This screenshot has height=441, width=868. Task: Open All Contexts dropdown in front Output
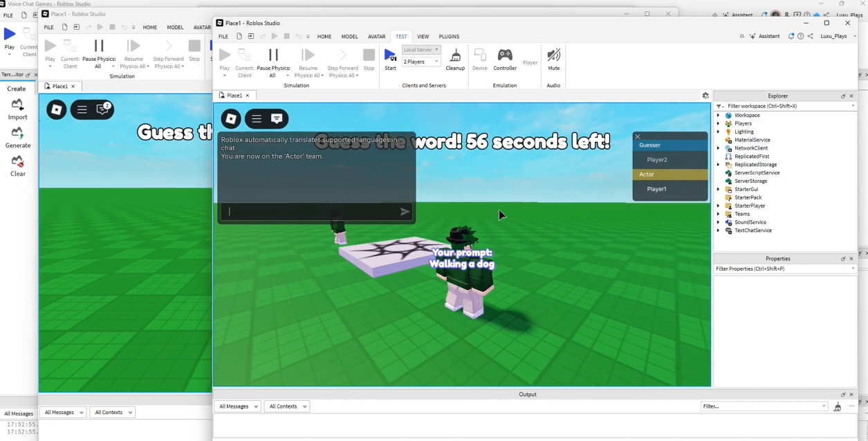(x=287, y=406)
